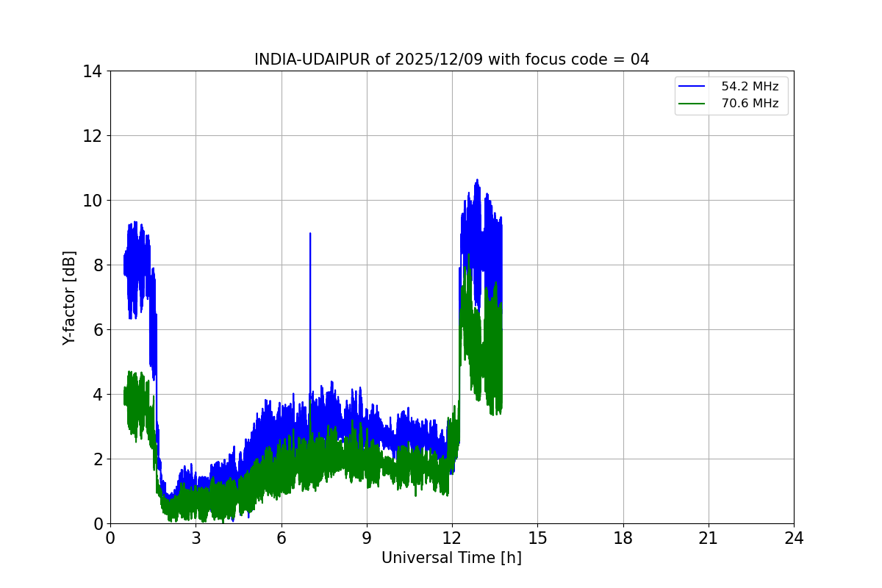
Task: Click x-axis tick label 0
Action: click(110, 538)
